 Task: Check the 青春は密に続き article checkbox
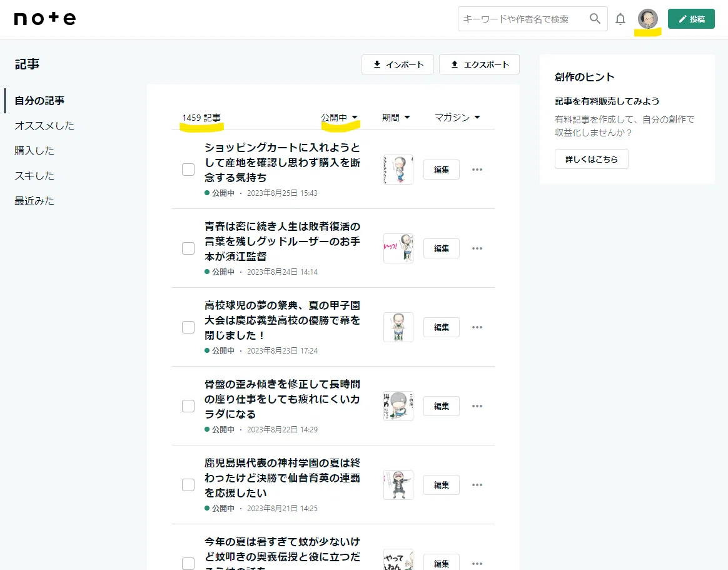pyautogui.click(x=188, y=248)
